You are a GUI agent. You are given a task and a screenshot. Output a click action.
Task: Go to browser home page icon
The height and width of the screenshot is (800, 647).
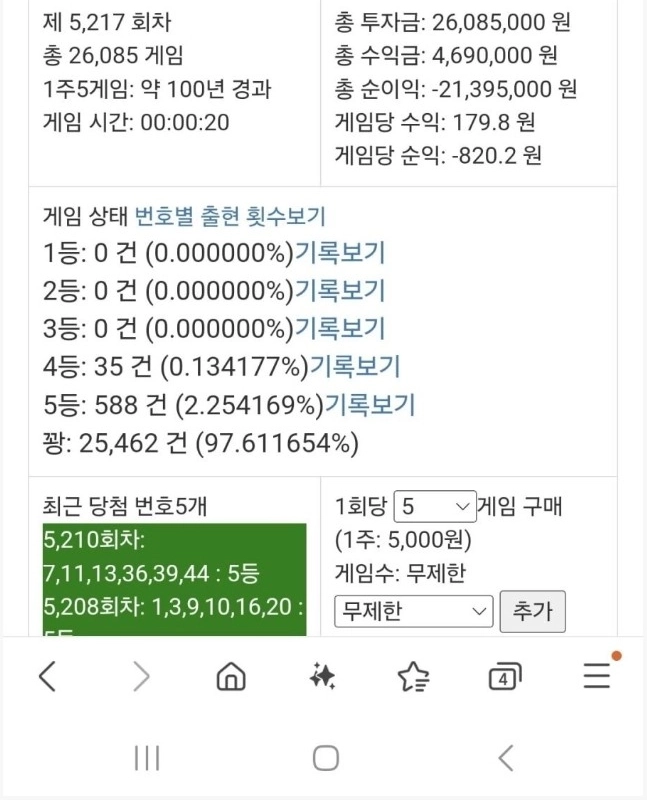coord(231,677)
